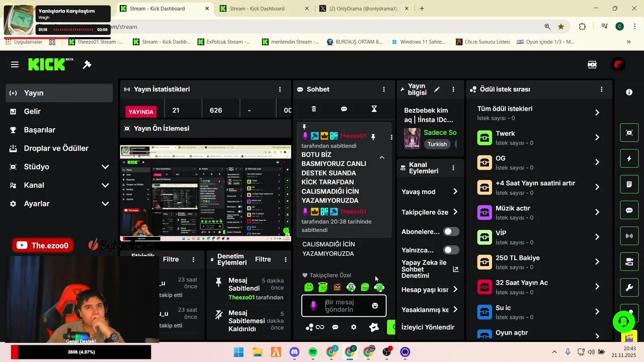Open the hamburger menu beside the Kick logo
This screenshot has width=644, height=362.
click(15, 64)
